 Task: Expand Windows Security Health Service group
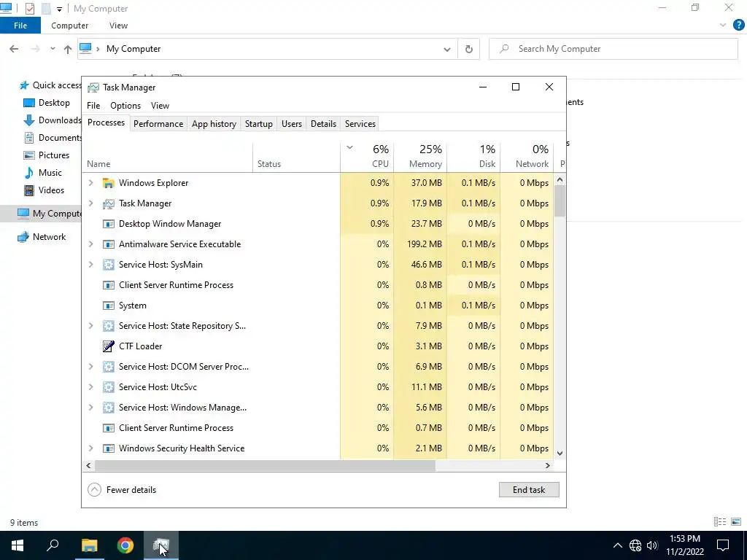(x=91, y=448)
